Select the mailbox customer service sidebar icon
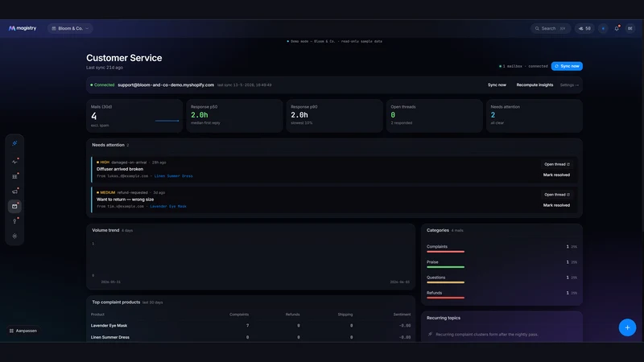Image resolution: width=644 pixels, height=362 pixels. point(14,207)
